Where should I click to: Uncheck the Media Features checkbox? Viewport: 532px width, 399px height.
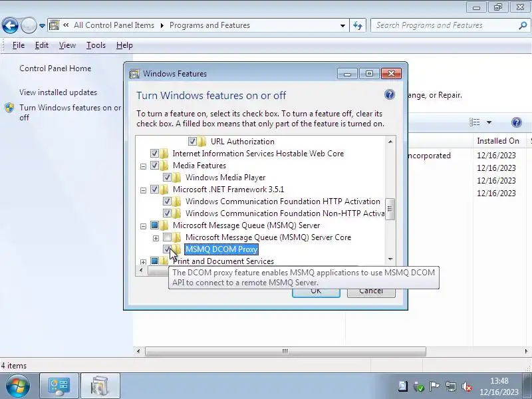click(x=154, y=165)
